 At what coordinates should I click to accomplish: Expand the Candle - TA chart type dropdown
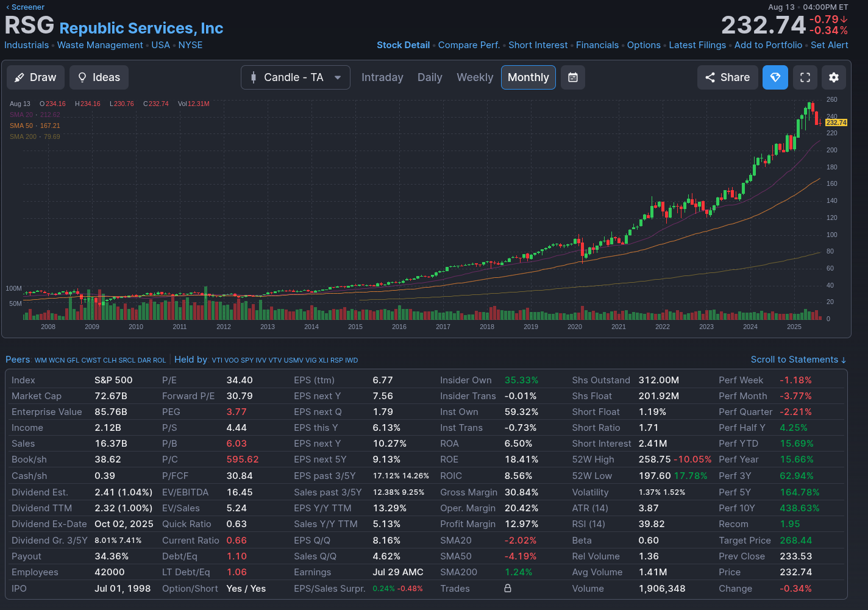295,77
